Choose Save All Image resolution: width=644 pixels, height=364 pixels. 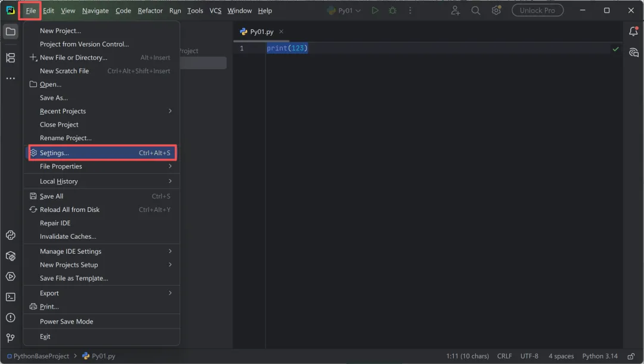pyautogui.click(x=102, y=196)
